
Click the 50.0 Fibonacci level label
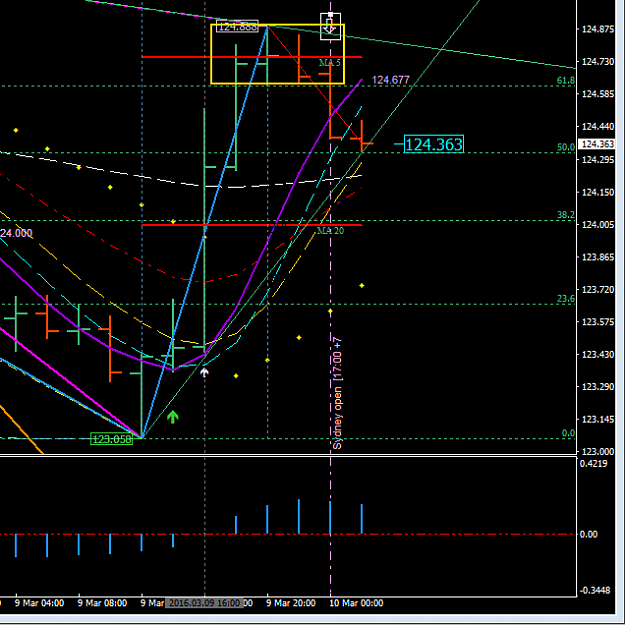(566, 147)
